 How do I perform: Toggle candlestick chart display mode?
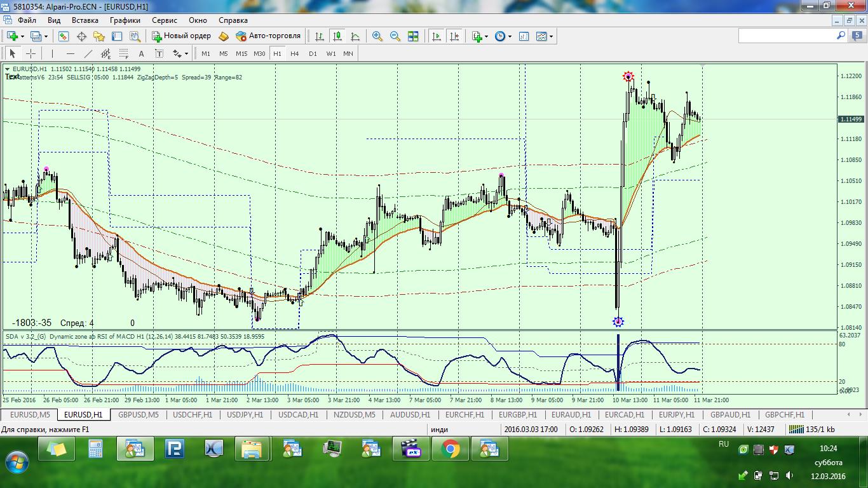click(337, 36)
